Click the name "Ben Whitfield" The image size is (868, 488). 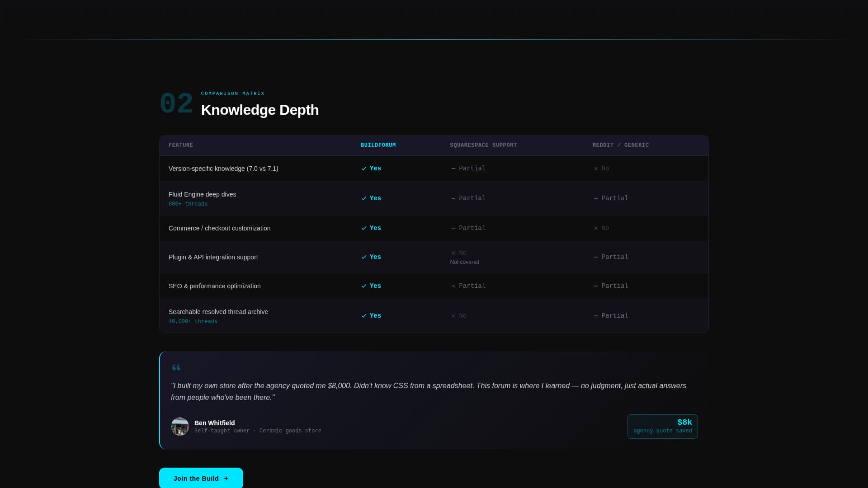215,423
